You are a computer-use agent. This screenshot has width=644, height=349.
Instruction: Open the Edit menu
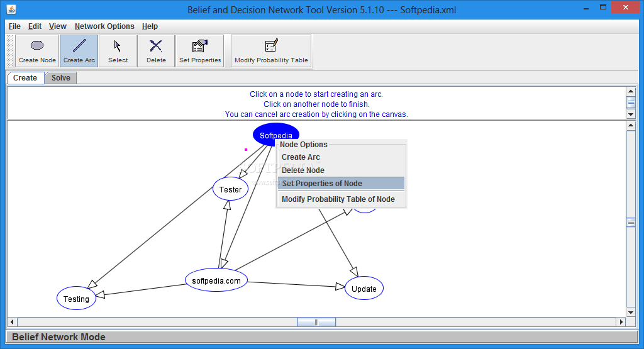[35, 26]
